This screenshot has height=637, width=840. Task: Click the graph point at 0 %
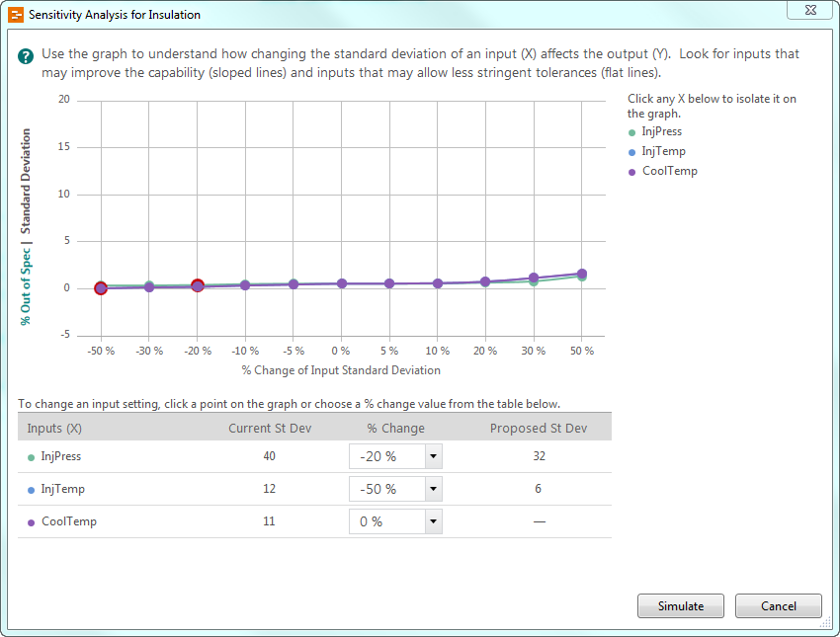click(341, 283)
